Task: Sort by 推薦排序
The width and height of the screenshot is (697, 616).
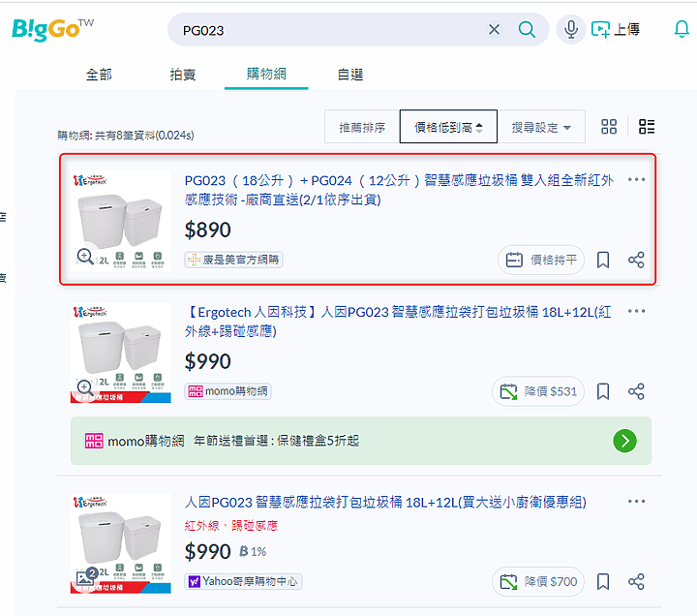Action: tap(362, 127)
